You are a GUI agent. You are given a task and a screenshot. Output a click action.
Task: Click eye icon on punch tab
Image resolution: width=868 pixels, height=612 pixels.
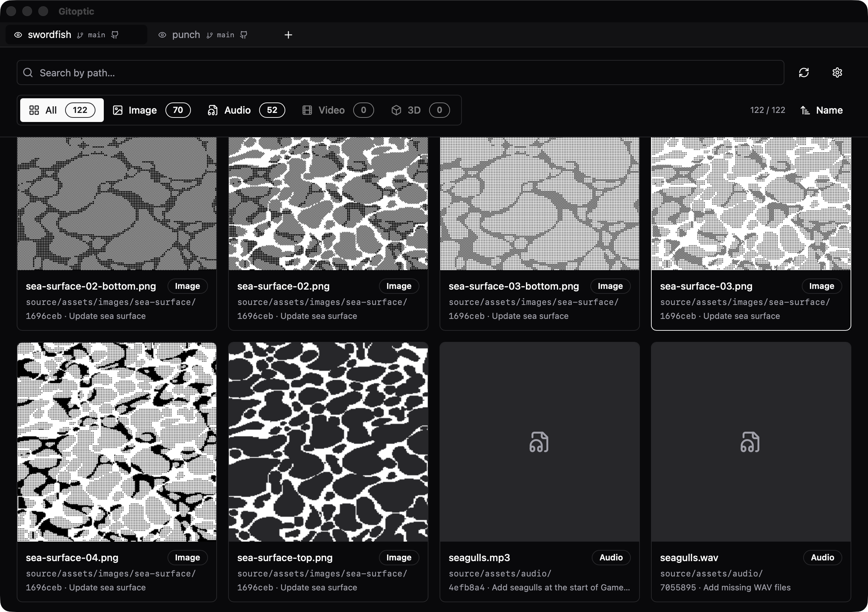coord(162,35)
